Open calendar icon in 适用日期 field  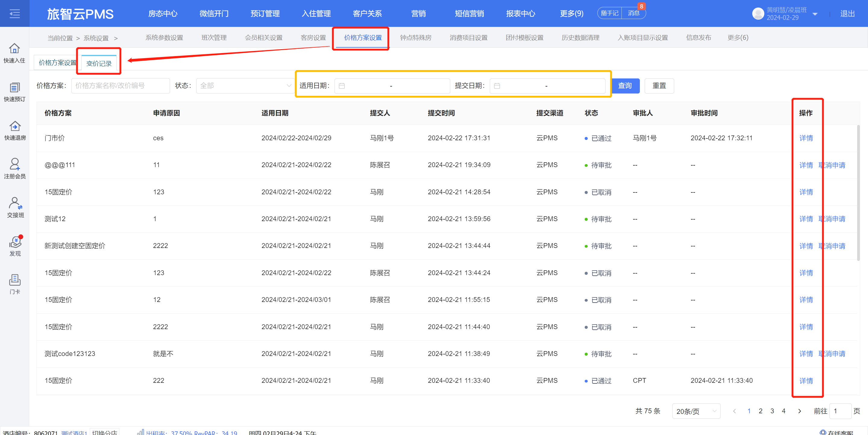(x=342, y=86)
